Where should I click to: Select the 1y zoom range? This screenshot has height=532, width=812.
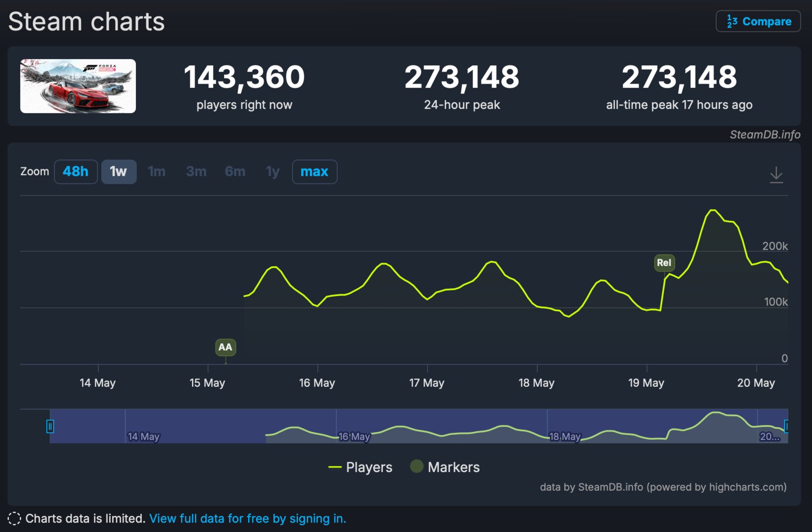pos(272,171)
